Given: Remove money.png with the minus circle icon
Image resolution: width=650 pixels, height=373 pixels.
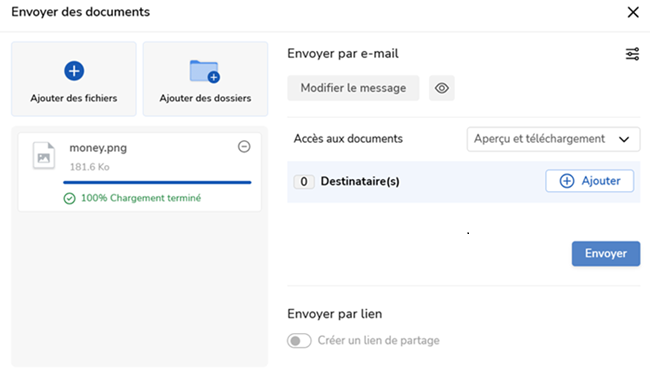Looking at the screenshot, I should 244,146.
